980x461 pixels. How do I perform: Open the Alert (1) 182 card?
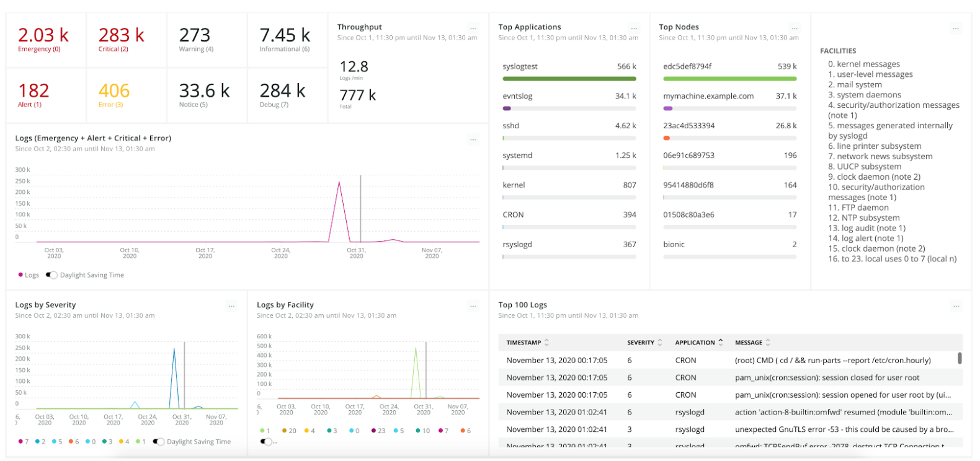46,95
